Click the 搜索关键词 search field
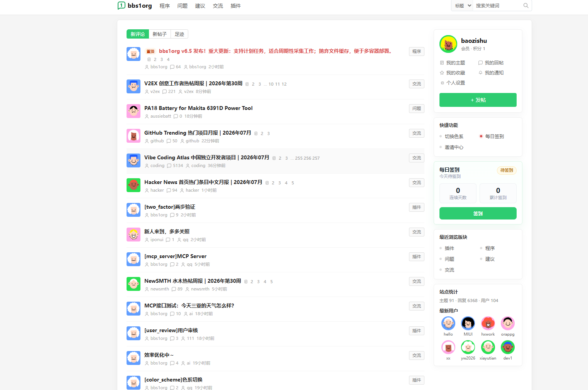Viewport: 588px width, 390px height. click(x=498, y=6)
